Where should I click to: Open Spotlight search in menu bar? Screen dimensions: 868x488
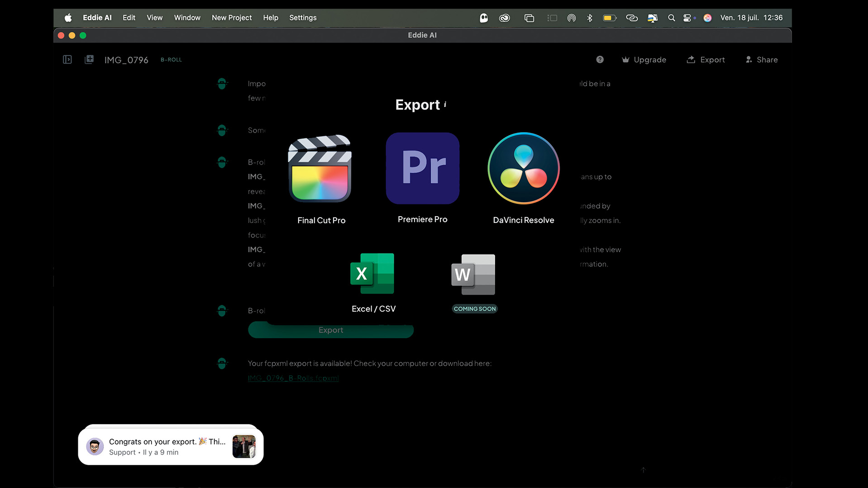[671, 18]
